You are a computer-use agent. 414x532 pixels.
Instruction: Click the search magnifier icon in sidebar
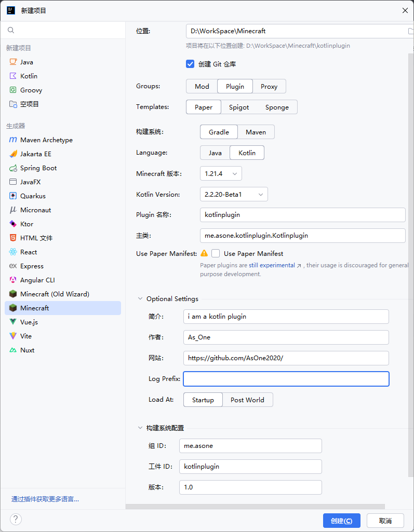tap(11, 30)
